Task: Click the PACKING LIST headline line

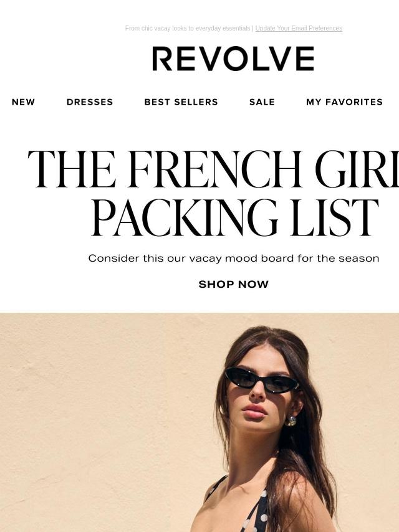Action: (x=234, y=217)
